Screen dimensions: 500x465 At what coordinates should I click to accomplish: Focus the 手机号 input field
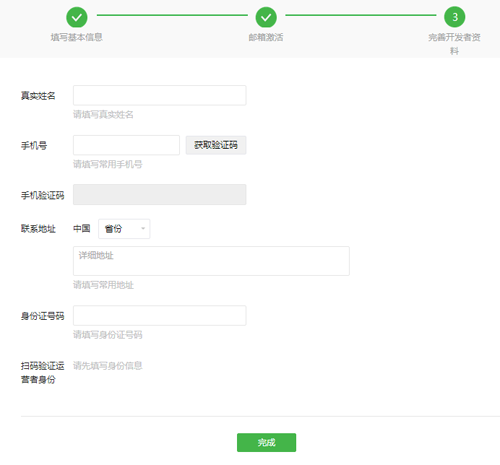click(x=126, y=145)
